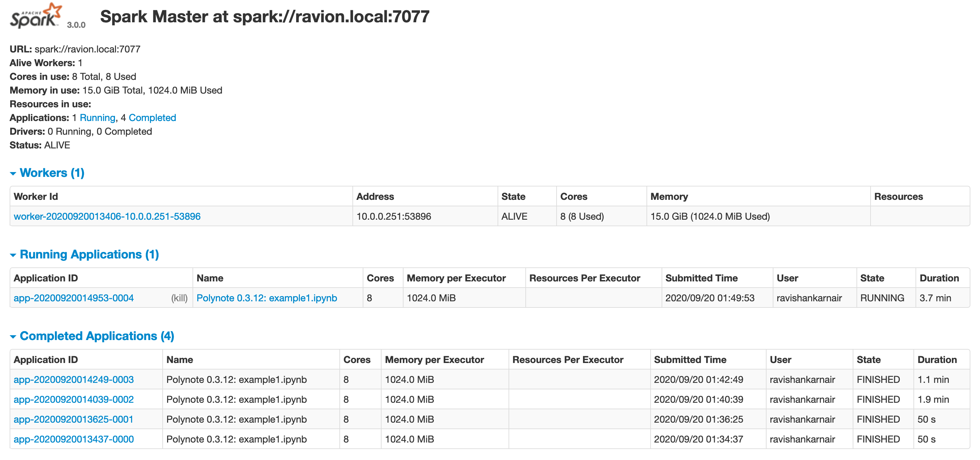This screenshot has width=980, height=460.
Task: Click the Memory in use summary line
Action: [x=116, y=90]
